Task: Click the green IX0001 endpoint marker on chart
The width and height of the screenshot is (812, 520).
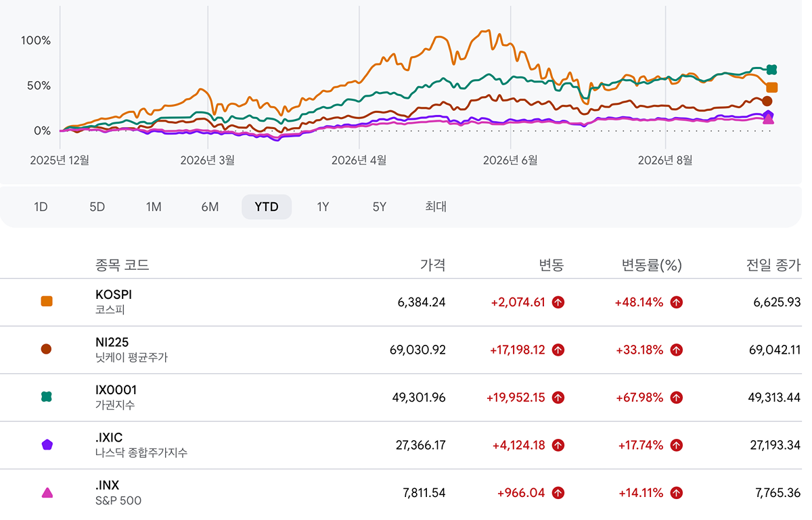Action: 771,69
